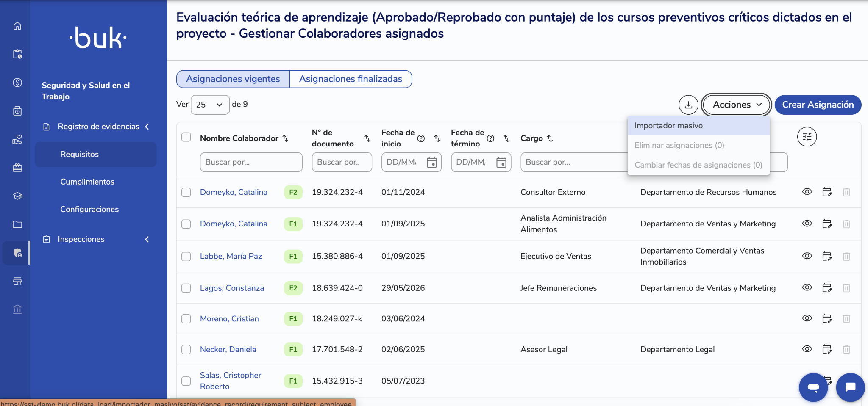
Task: Click the buk logo
Action: [x=98, y=38]
